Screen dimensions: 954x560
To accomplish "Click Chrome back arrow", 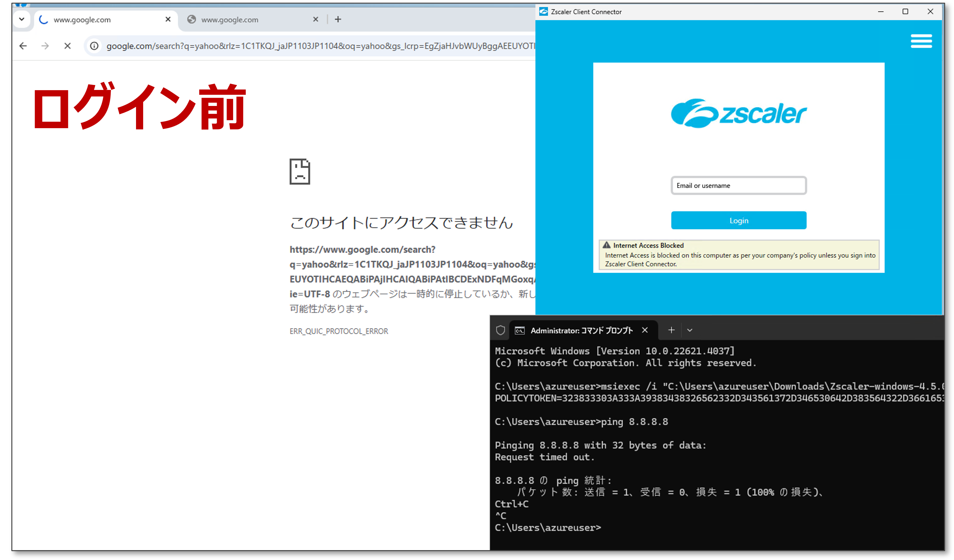I will tap(23, 46).
